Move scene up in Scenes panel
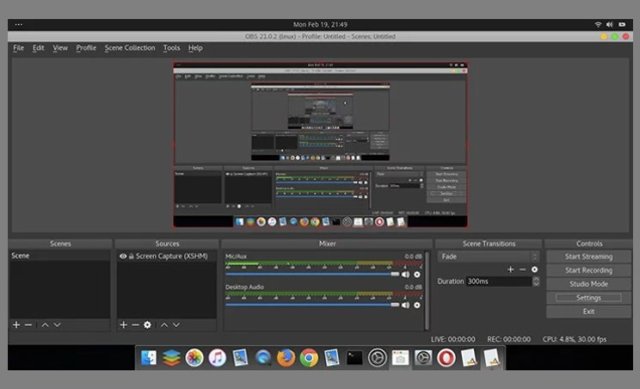This screenshot has height=389, width=640. [x=45, y=325]
